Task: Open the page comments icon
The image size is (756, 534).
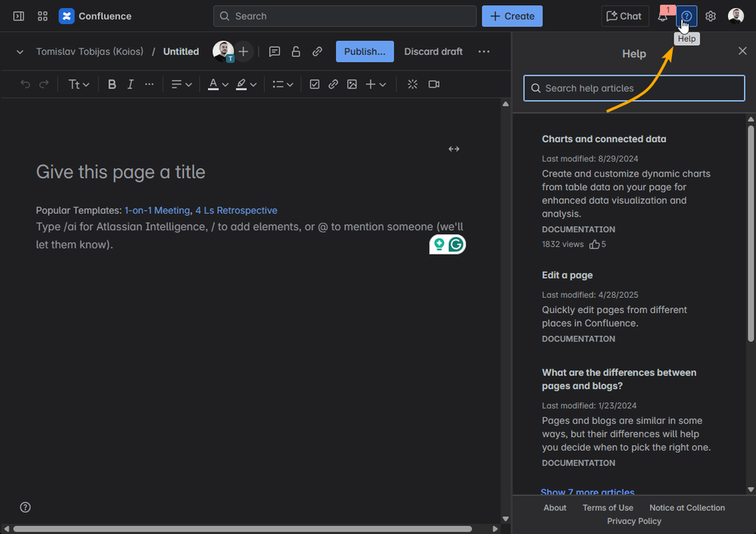Action: point(275,52)
